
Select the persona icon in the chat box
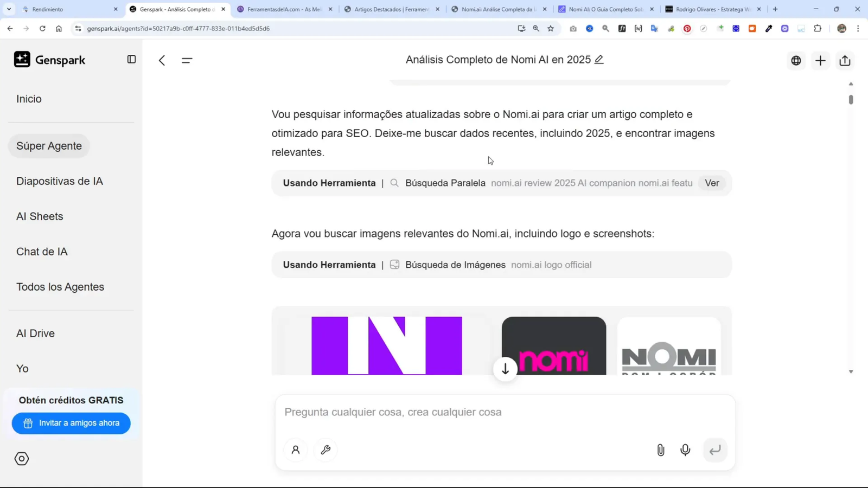[x=296, y=450]
